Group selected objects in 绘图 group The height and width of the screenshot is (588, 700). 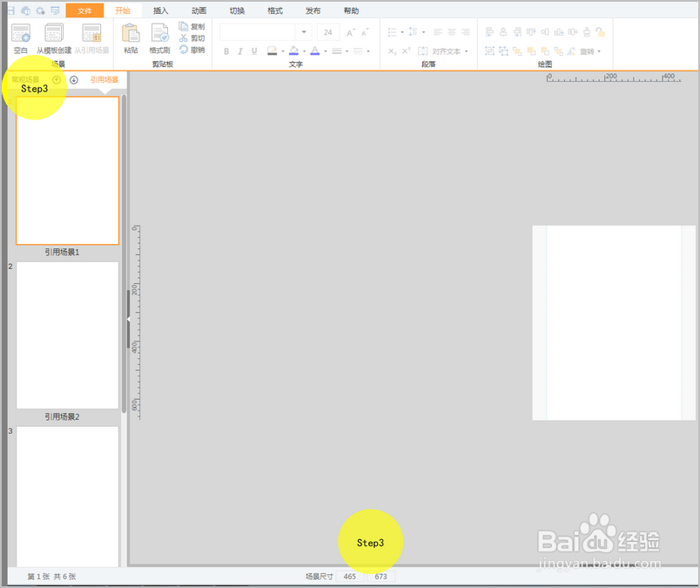489,51
